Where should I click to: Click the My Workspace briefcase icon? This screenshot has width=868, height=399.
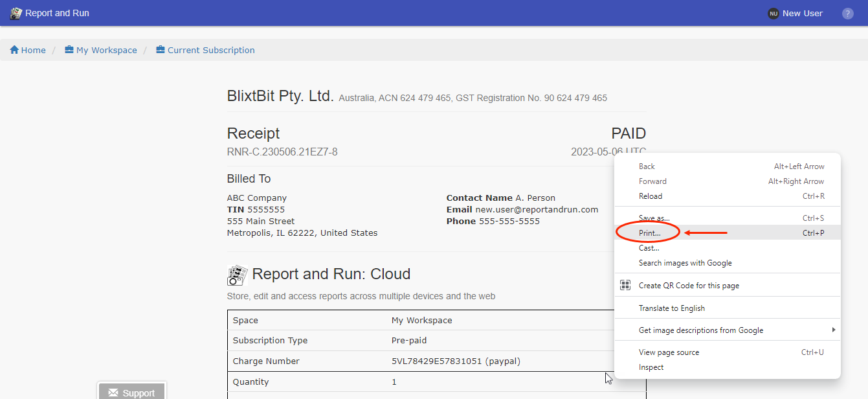(x=69, y=50)
